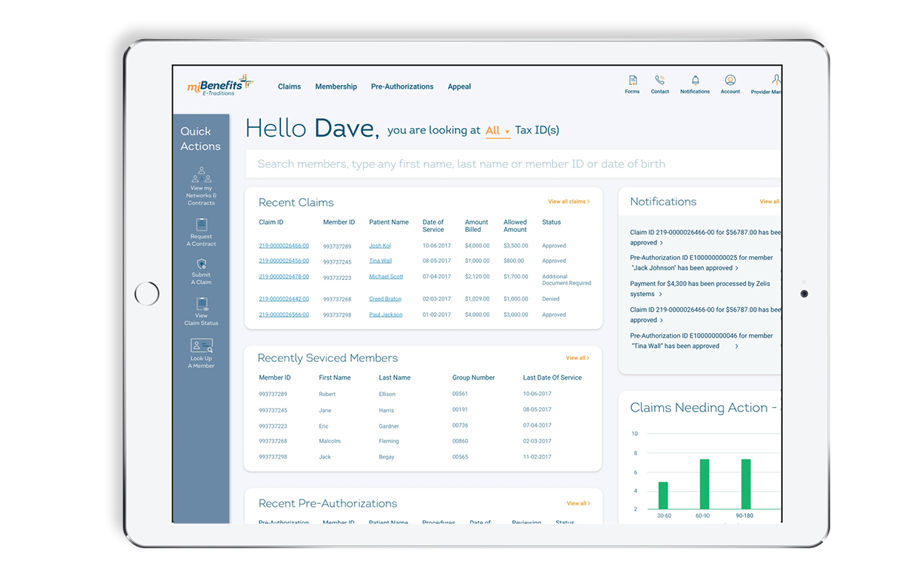Click View all claims link
924x577 pixels.
pos(568,202)
